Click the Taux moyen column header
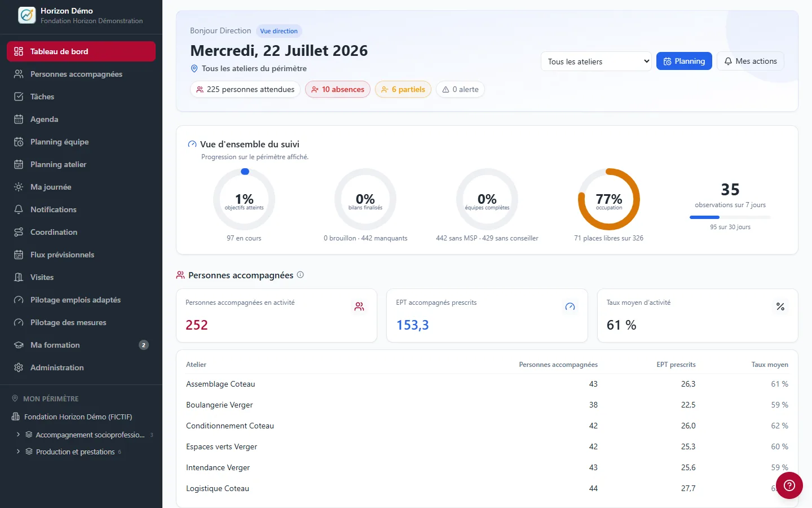812x508 pixels. point(770,365)
